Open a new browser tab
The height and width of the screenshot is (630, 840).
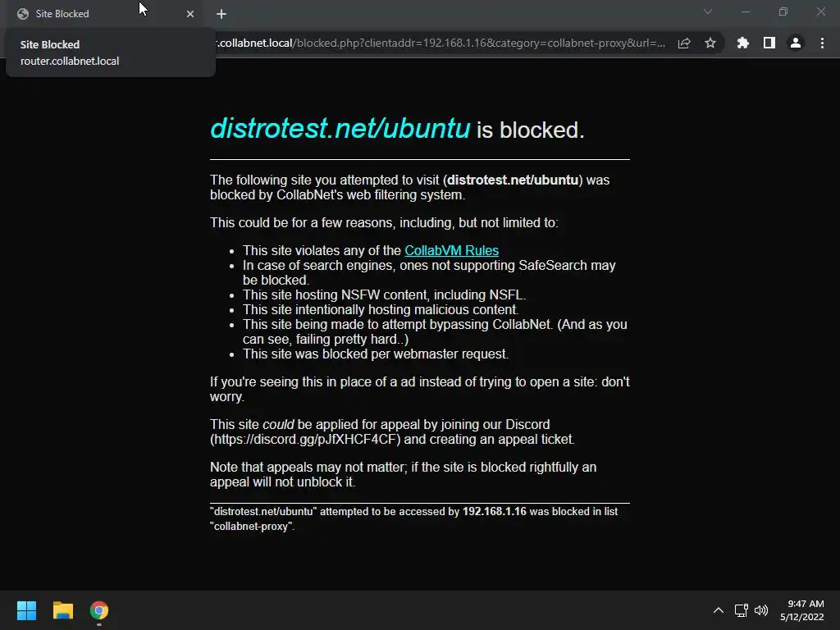click(x=221, y=14)
